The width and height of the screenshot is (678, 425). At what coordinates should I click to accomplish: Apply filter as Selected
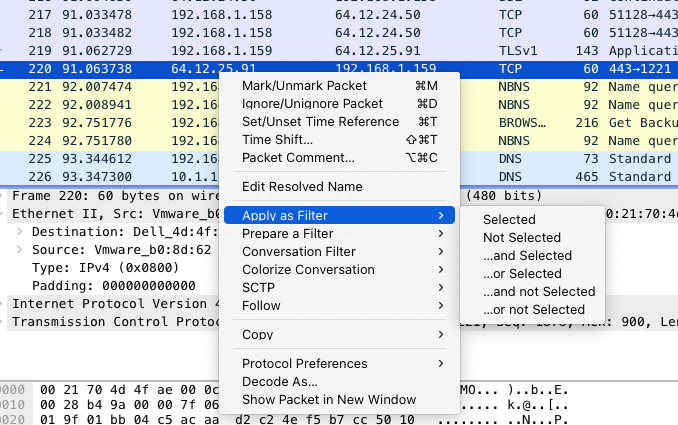[509, 220]
